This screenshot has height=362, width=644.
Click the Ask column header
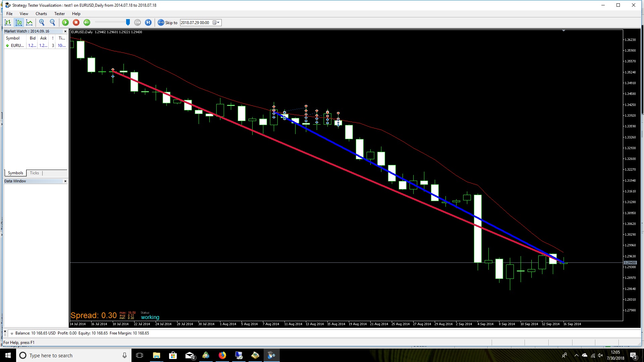coord(44,38)
